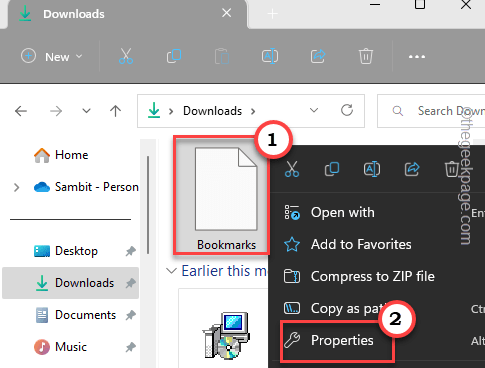
Task: Select the Bookmarks file
Action: click(221, 195)
